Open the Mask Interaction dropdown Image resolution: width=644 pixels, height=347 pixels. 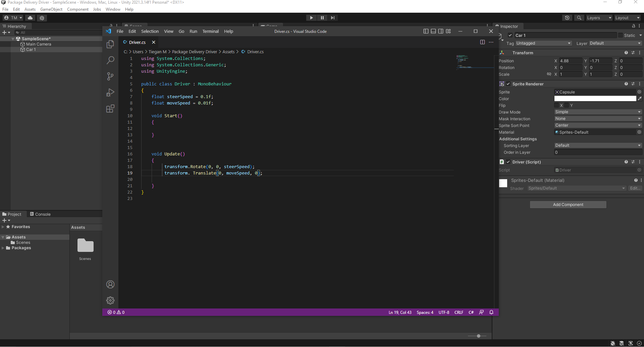pyautogui.click(x=598, y=119)
